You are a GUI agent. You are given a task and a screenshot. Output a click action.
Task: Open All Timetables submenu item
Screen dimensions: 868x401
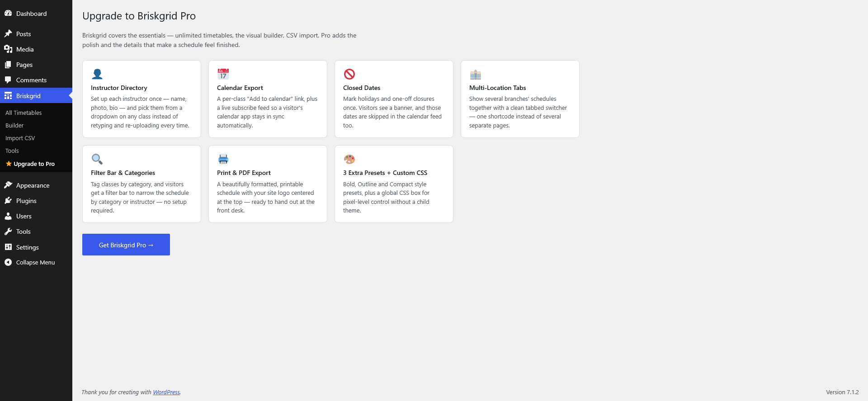[24, 113]
